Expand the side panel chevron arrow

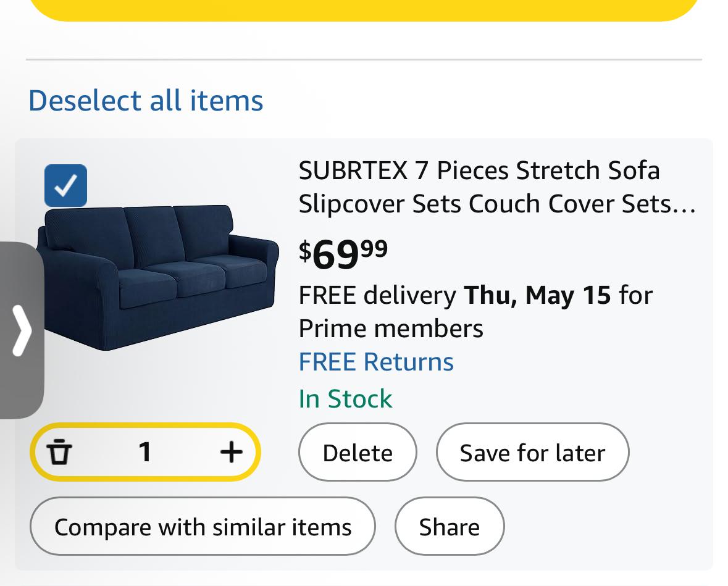pyautogui.click(x=22, y=330)
